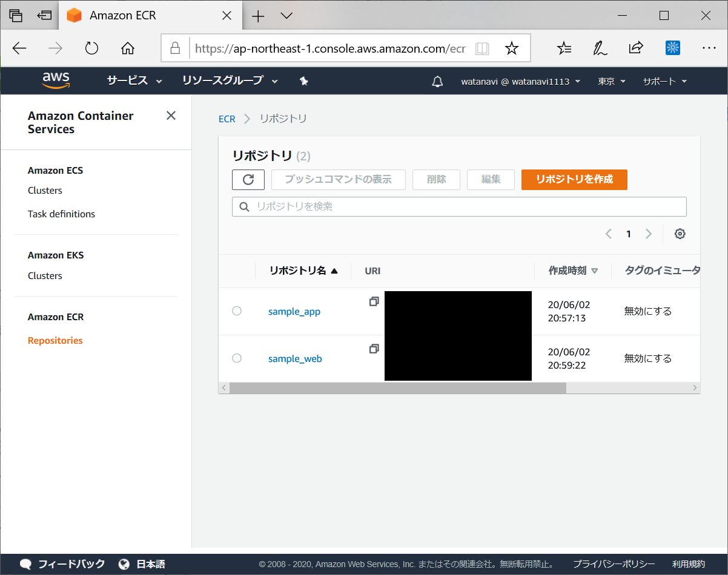This screenshot has width=728, height=575.
Task: Click the blue snowflake extension icon
Action: tap(672, 48)
